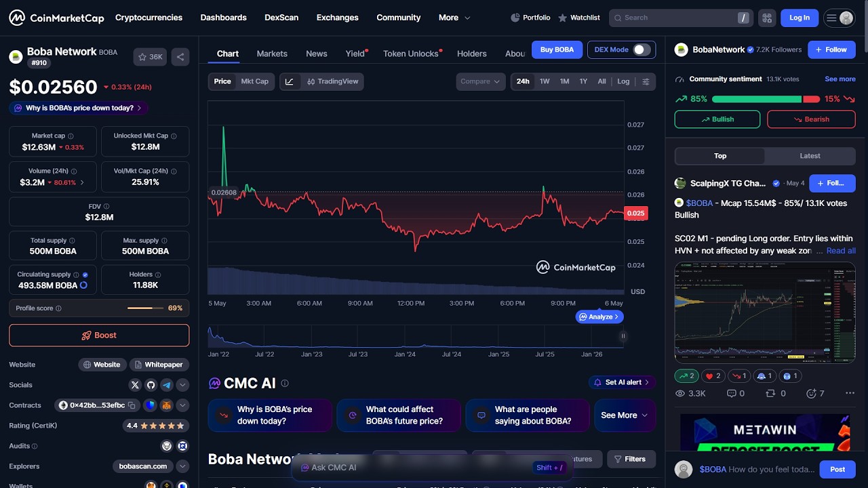The image size is (868, 488).
Task: Expand Volume (24h) details arrow
Action: [83, 183]
